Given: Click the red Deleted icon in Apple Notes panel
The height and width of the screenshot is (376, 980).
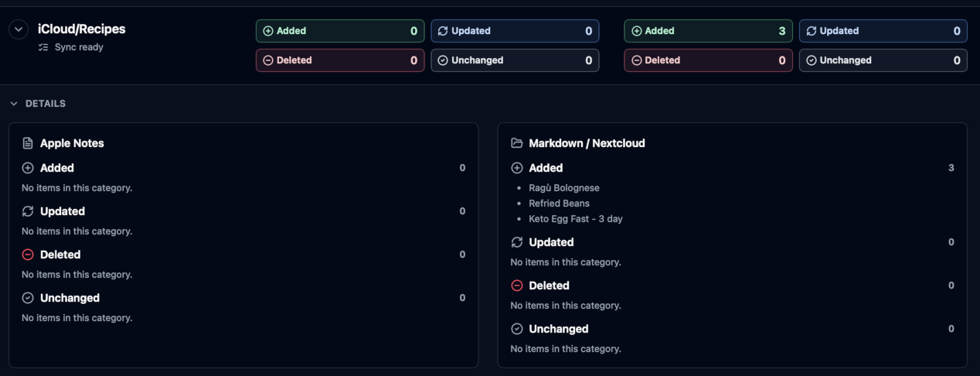Looking at the screenshot, I should pos(28,255).
